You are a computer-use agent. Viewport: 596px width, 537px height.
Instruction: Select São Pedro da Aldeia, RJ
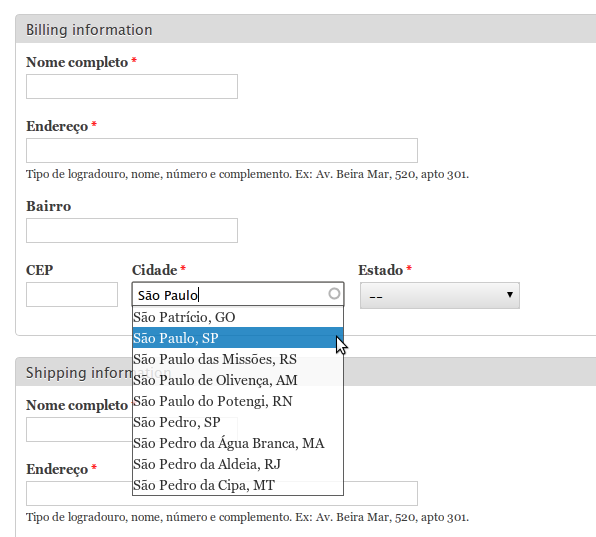pos(238,464)
